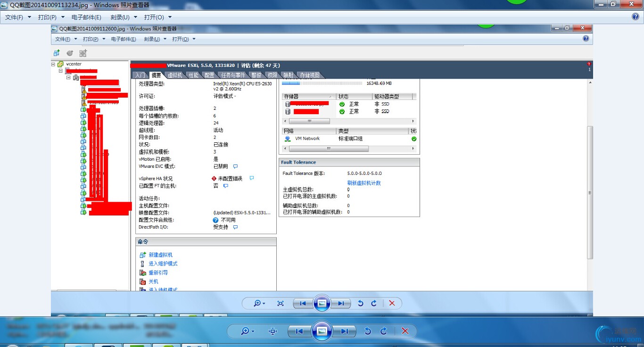
Task: Open the 虚拟机 tab
Action: click(x=175, y=75)
